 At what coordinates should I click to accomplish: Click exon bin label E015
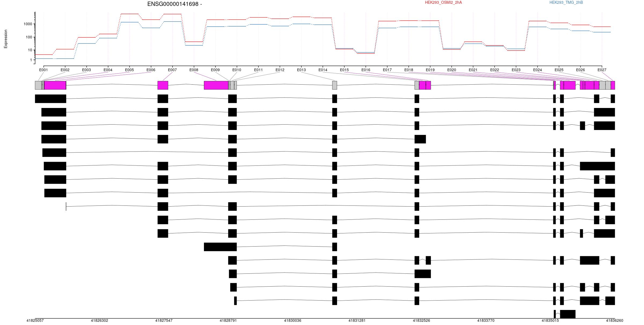click(x=344, y=70)
